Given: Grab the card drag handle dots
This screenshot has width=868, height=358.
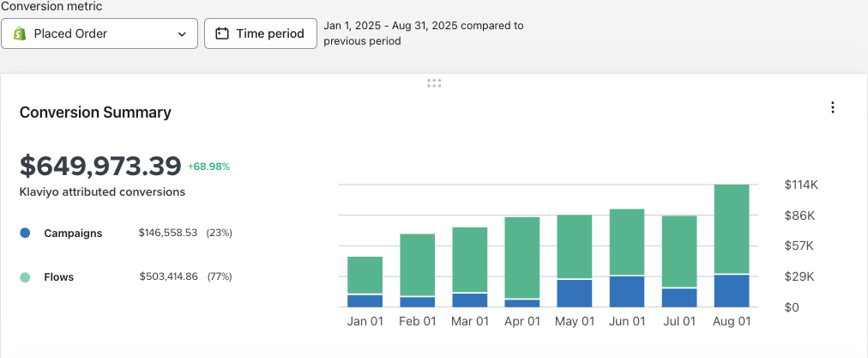Looking at the screenshot, I should (x=434, y=83).
